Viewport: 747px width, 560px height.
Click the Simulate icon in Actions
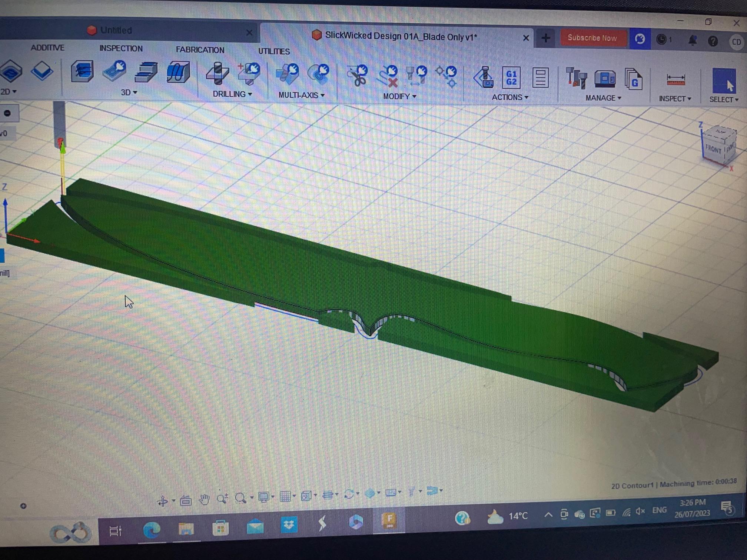click(484, 77)
